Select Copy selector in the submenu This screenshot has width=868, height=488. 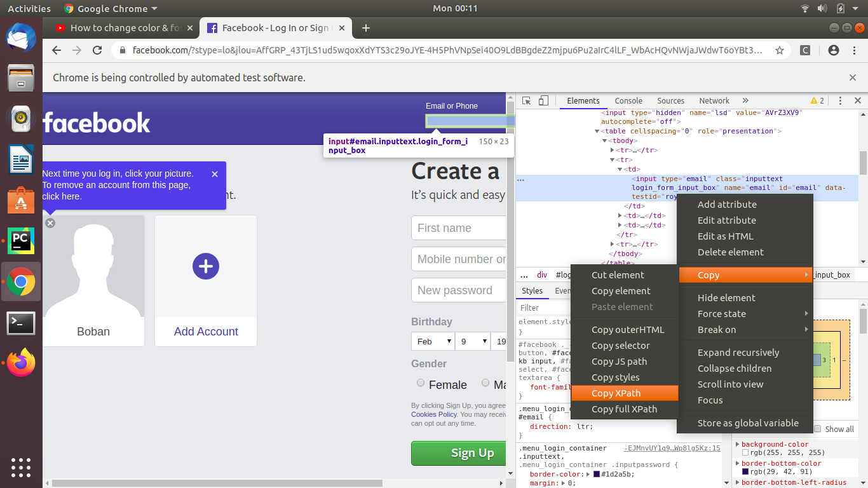click(x=625, y=346)
